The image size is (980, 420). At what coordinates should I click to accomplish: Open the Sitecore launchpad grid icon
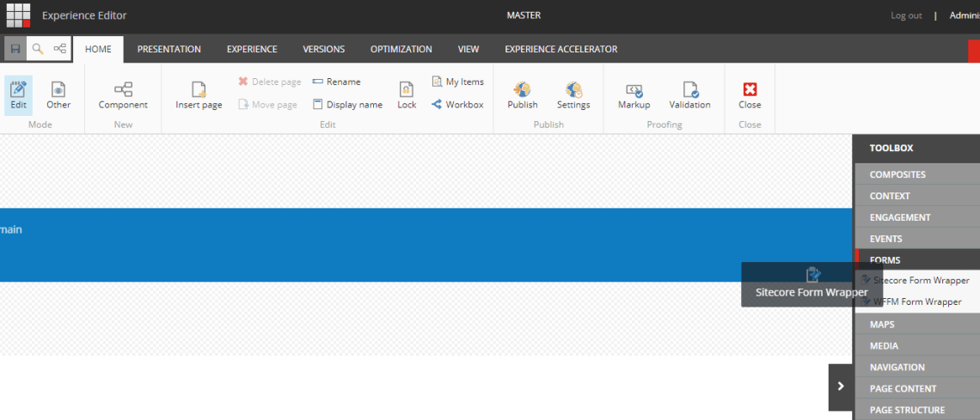(18, 15)
